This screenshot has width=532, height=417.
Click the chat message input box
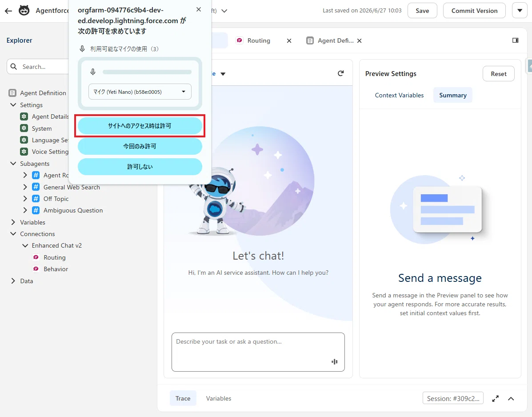(x=258, y=352)
